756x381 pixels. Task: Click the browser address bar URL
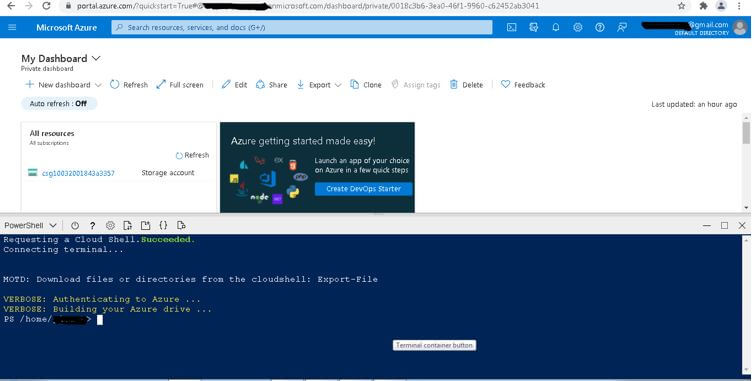(x=308, y=6)
